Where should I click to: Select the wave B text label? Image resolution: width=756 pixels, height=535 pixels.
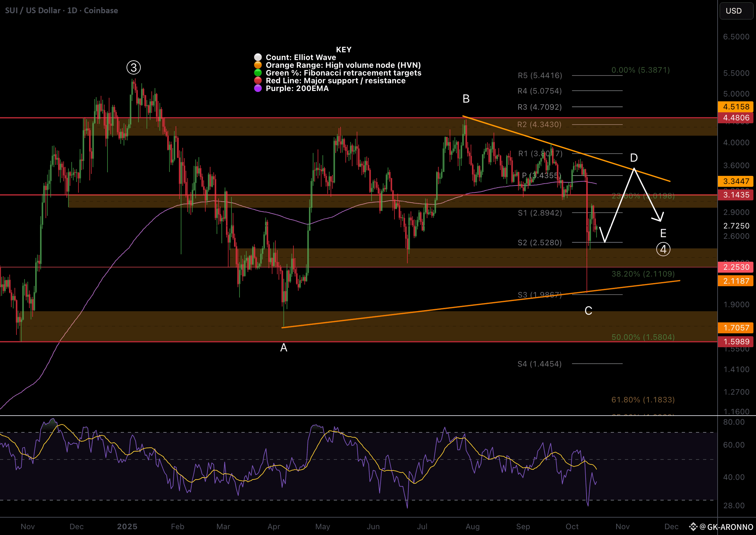point(466,99)
